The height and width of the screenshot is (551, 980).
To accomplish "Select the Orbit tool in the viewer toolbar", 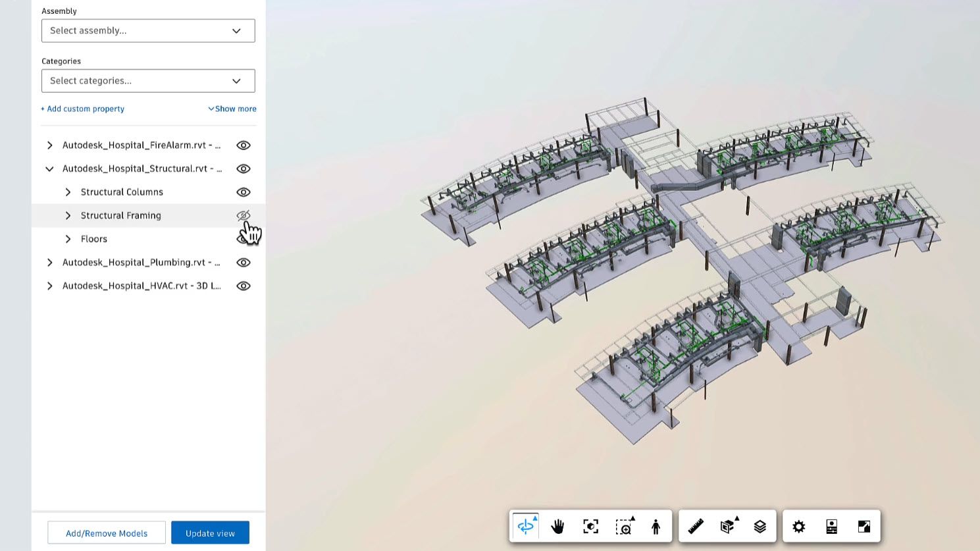I will 526,526.
